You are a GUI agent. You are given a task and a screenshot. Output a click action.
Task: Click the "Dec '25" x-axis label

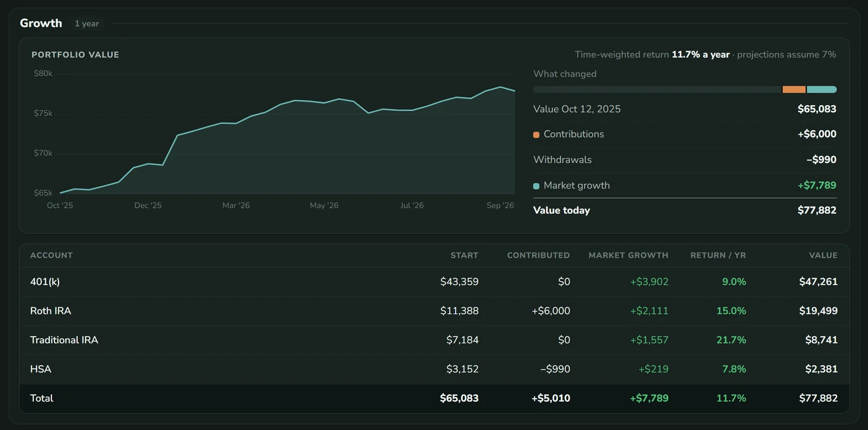148,205
